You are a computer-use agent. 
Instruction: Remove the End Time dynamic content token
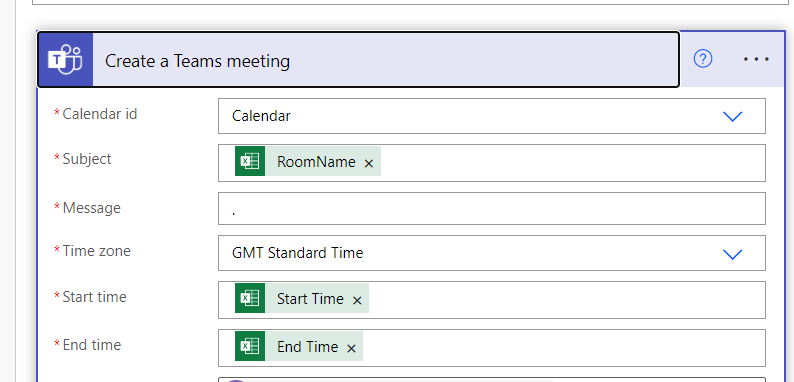click(351, 348)
